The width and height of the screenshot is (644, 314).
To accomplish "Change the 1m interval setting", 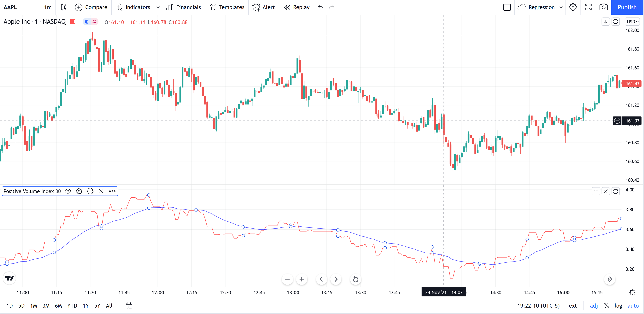I will click(x=48, y=7).
